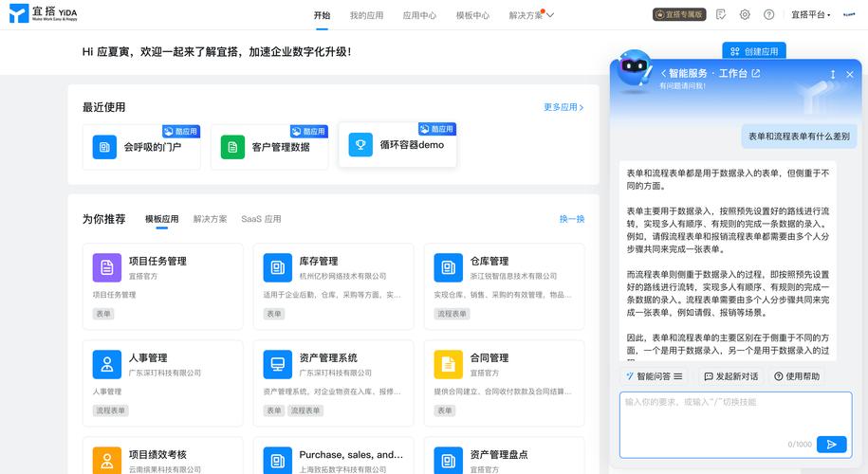This screenshot has height=474, width=868.
Task: Open the help question mark icon
Action: pyautogui.click(x=769, y=14)
